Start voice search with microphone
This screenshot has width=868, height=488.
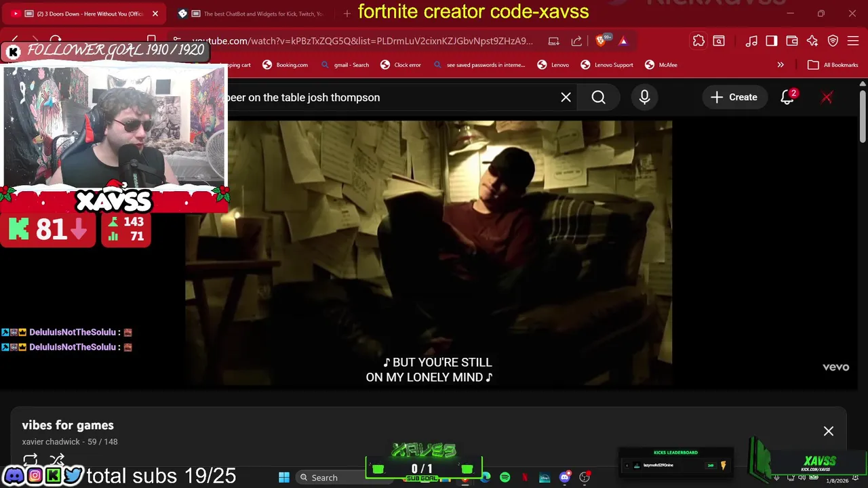644,98
